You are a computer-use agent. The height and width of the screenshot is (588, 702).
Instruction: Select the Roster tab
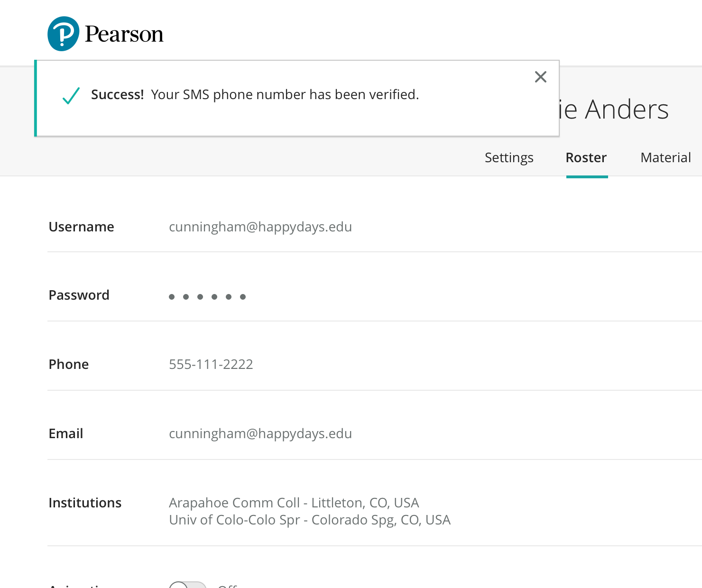click(586, 157)
